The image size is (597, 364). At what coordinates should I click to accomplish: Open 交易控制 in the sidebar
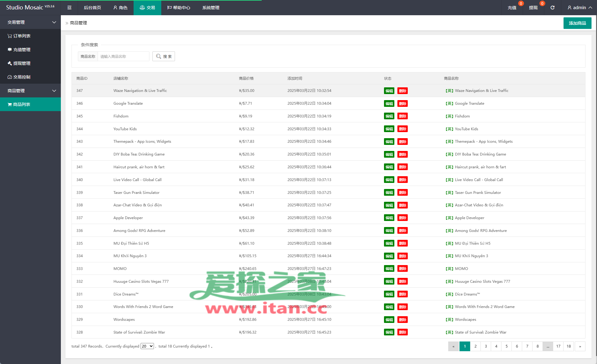pos(30,77)
